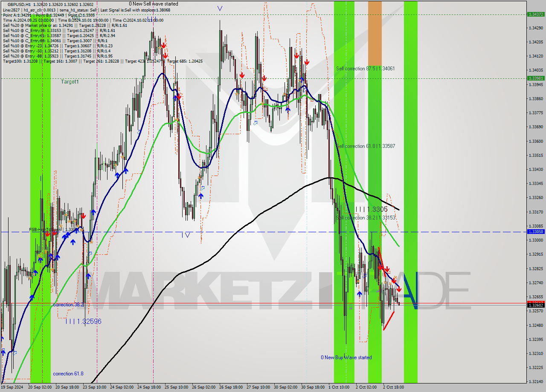Click the 1.32395 price axis label
The width and height of the screenshot is (546, 392).
536,340
